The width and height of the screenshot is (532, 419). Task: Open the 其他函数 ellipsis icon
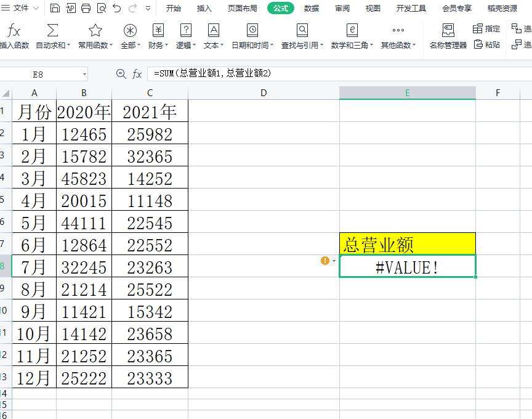[398, 30]
